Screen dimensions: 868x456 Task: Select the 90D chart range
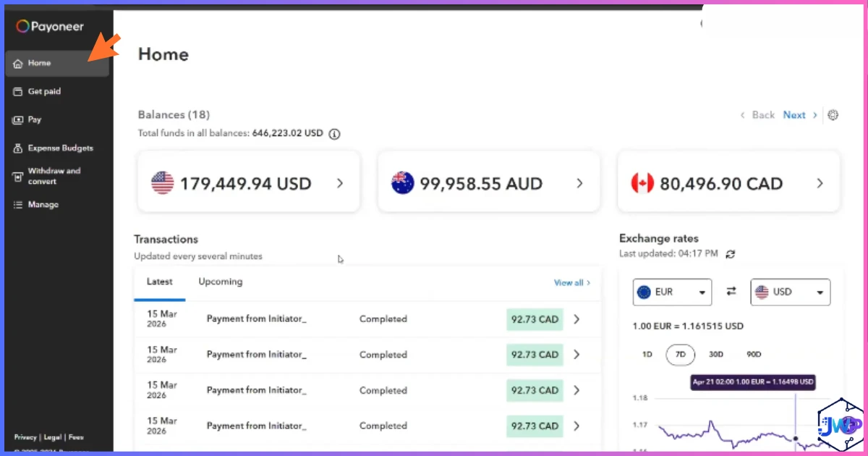[x=754, y=355]
